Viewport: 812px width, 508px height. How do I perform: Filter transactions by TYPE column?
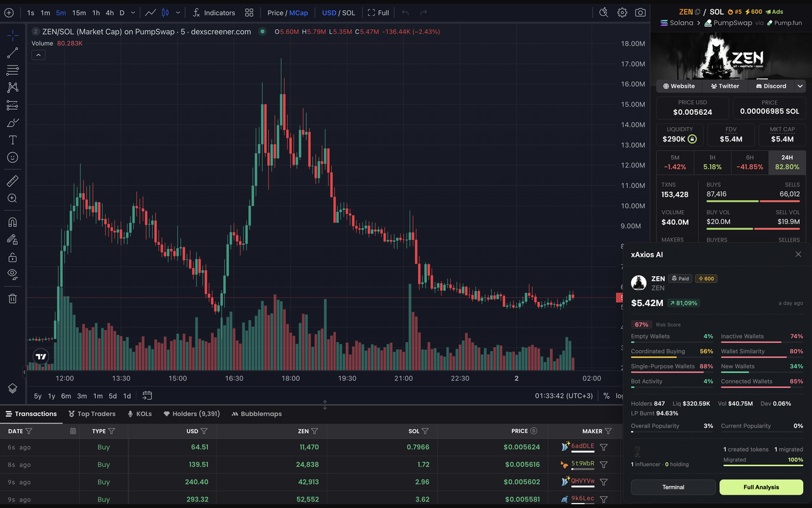coord(112,431)
